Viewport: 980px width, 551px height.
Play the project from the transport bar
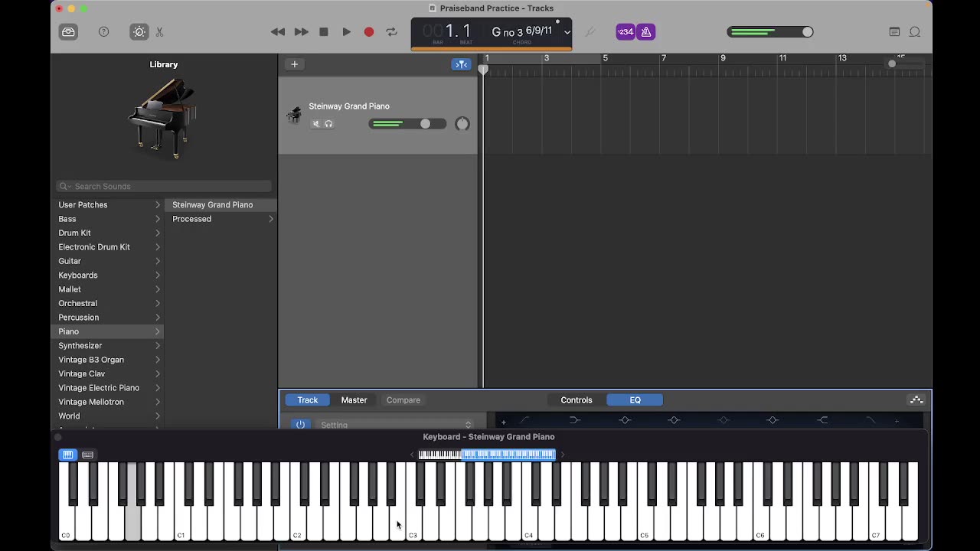tap(346, 32)
